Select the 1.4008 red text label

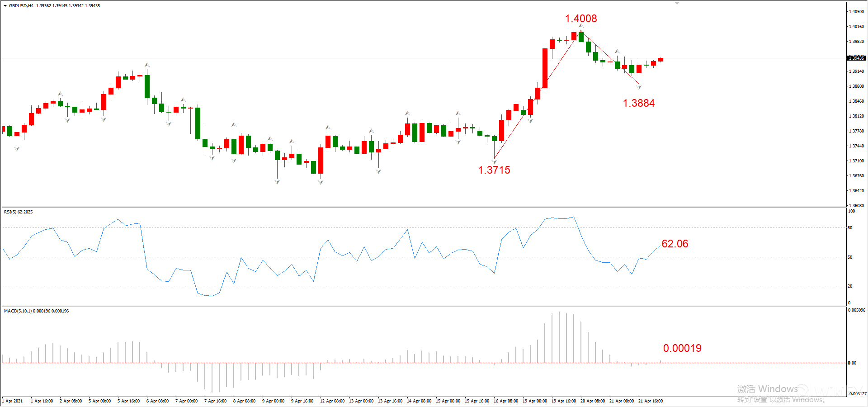(x=580, y=19)
